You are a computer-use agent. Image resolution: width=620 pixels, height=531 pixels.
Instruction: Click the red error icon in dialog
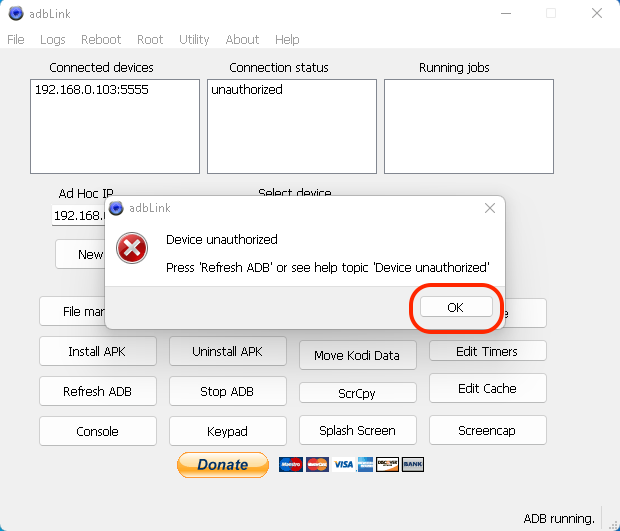(x=132, y=248)
